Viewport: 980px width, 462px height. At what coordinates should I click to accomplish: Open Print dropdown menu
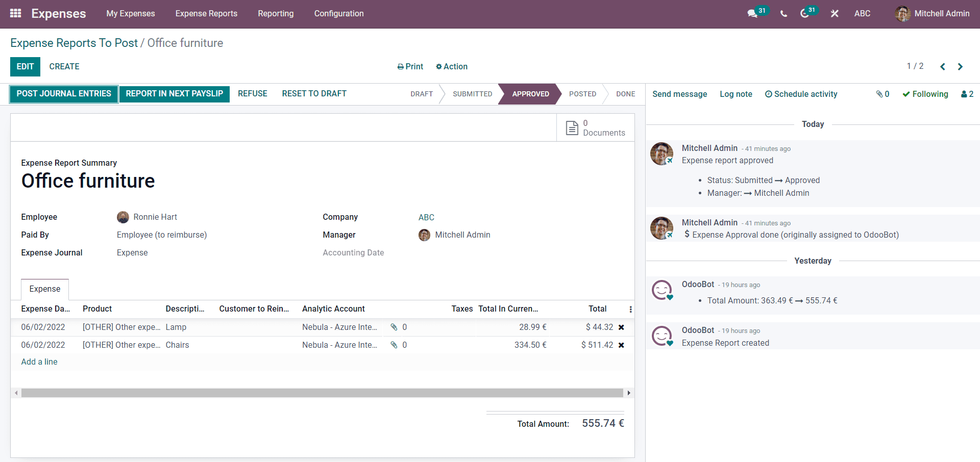tap(410, 67)
